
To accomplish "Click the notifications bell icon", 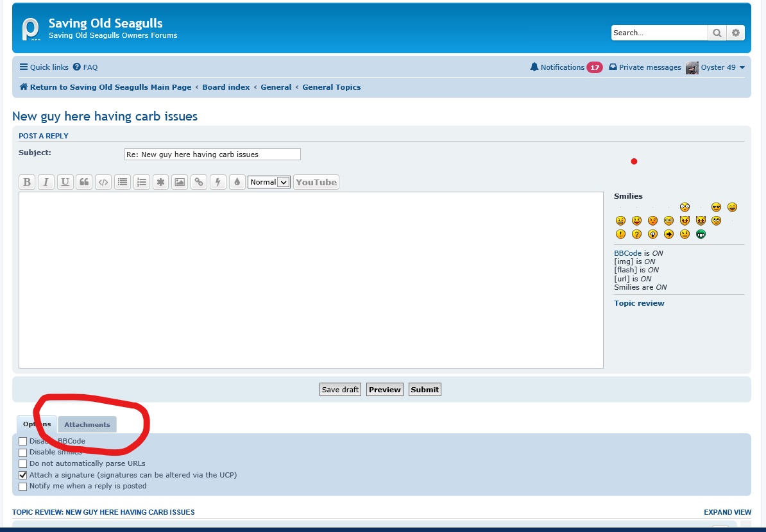I will (x=534, y=67).
